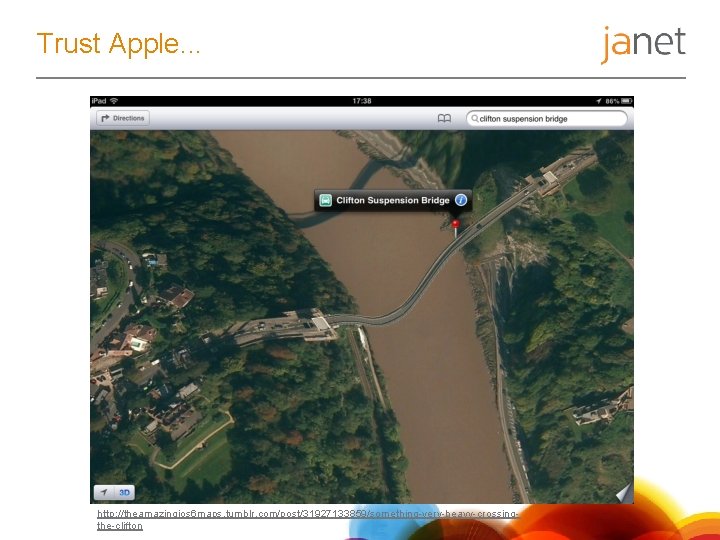This screenshot has width=720, height=540.
Task: Click the janet logo
Action: click(643, 45)
